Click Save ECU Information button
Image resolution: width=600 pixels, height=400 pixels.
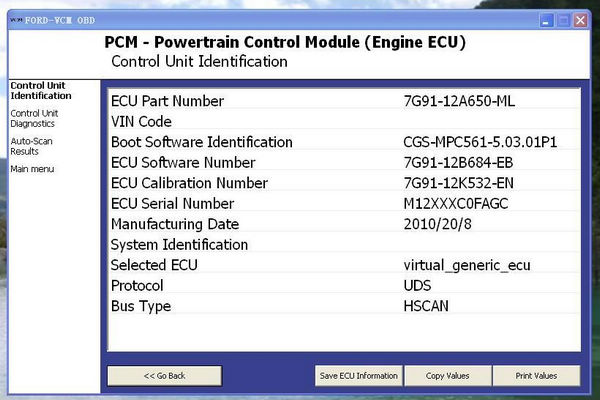pos(358,376)
